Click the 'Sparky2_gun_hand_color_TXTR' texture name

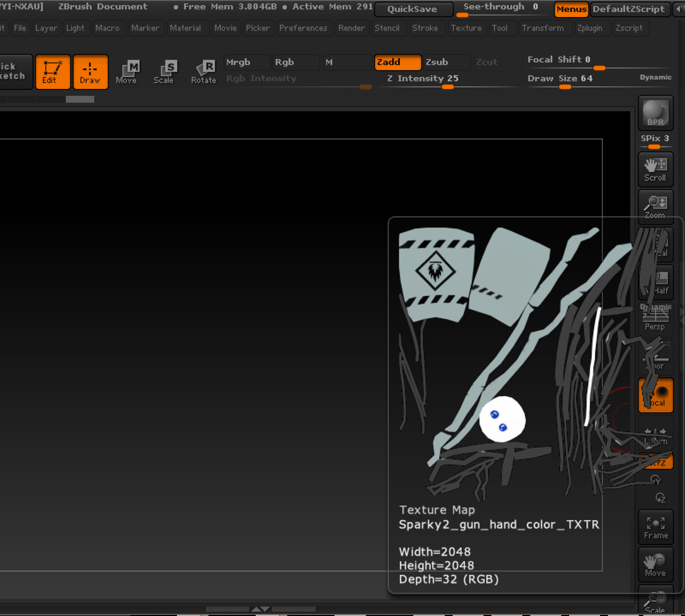499,525
